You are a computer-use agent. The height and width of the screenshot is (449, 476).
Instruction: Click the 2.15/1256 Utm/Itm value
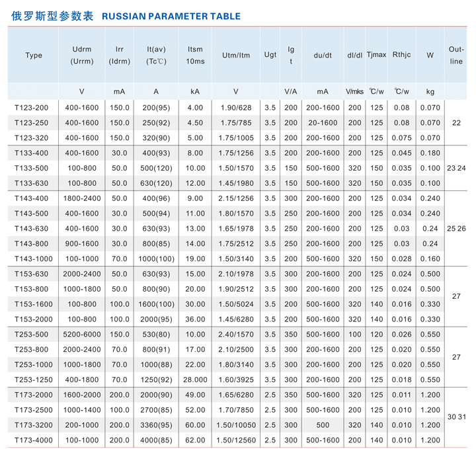click(x=236, y=198)
